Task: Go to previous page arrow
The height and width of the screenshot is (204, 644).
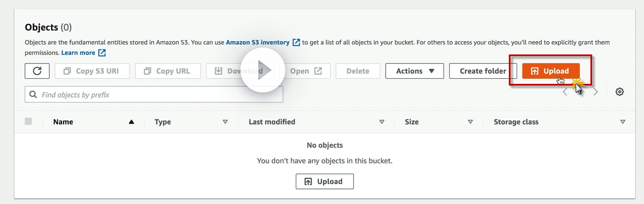Action: point(565,92)
